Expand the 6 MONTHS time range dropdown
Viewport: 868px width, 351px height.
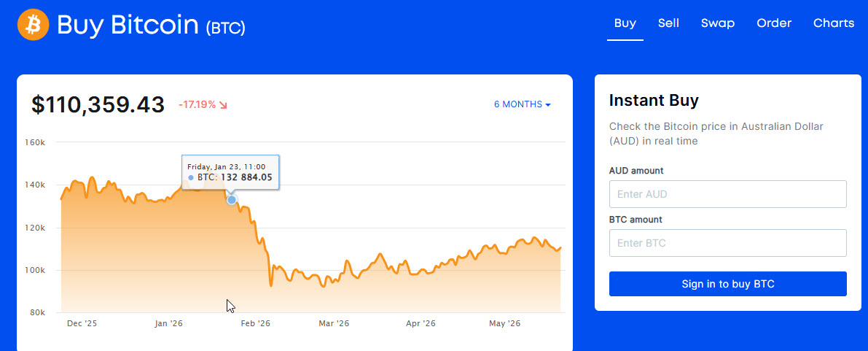[522, 104]
